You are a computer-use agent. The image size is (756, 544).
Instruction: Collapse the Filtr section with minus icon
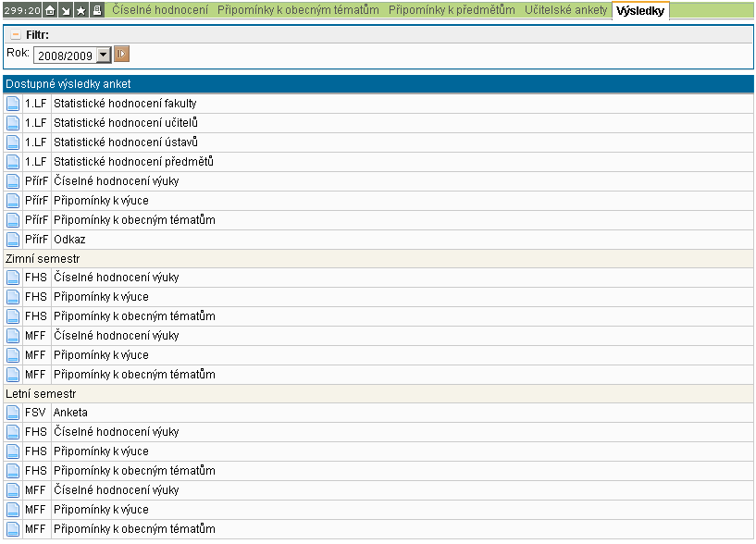[15, 34]
